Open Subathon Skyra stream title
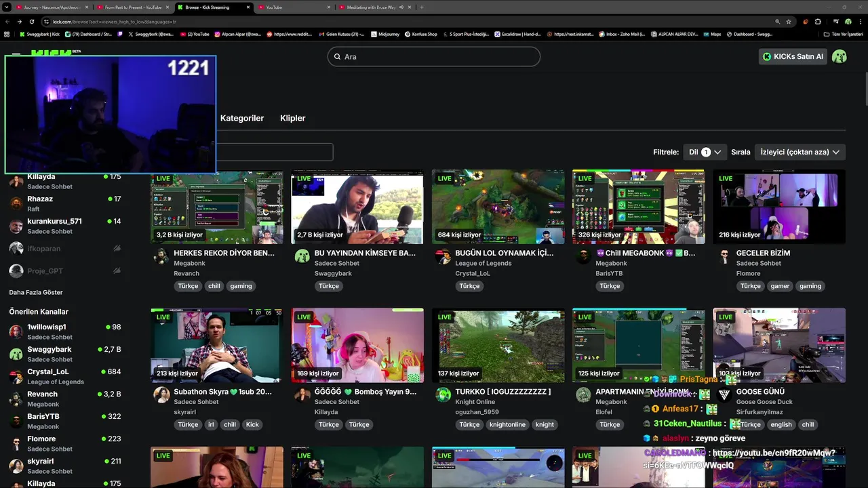868x488 pixels. click(222, 391)
